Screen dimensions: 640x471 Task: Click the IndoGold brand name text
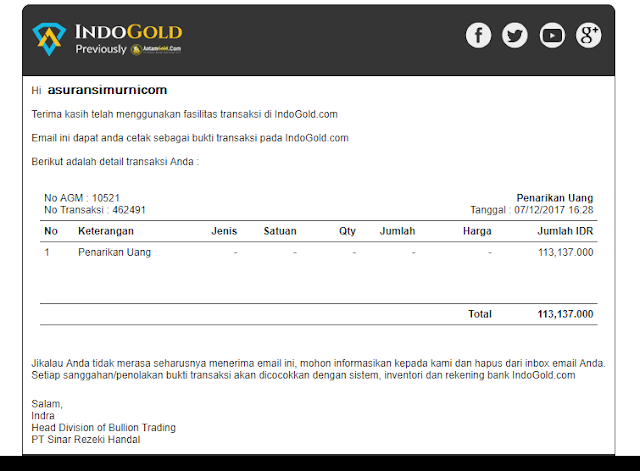tap(129, 32)
